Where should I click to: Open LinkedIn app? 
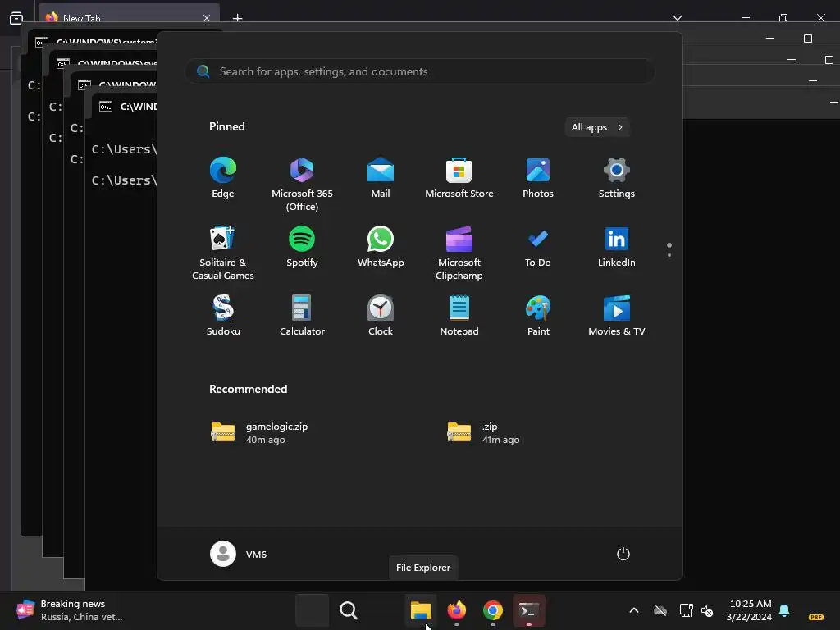617,248
